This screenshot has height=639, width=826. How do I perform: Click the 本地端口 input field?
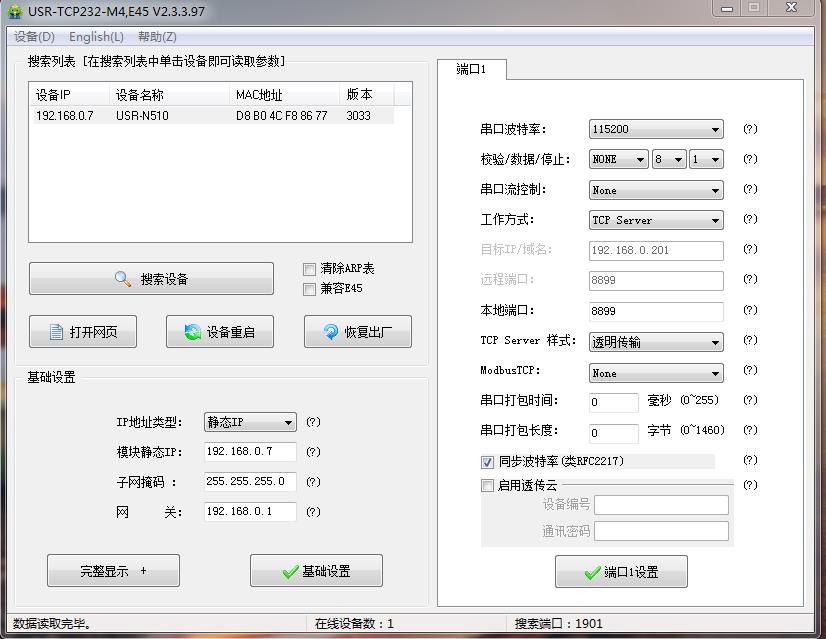[655, 312]
